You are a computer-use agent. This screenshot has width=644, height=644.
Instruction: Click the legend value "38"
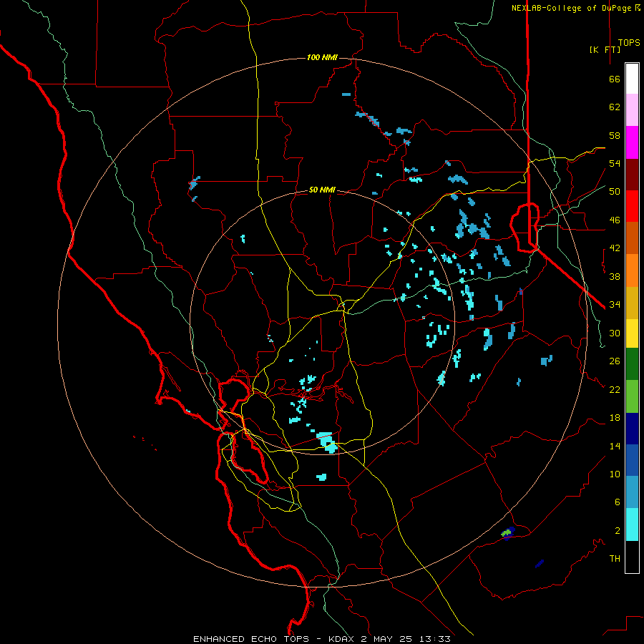tap(615, 276)
